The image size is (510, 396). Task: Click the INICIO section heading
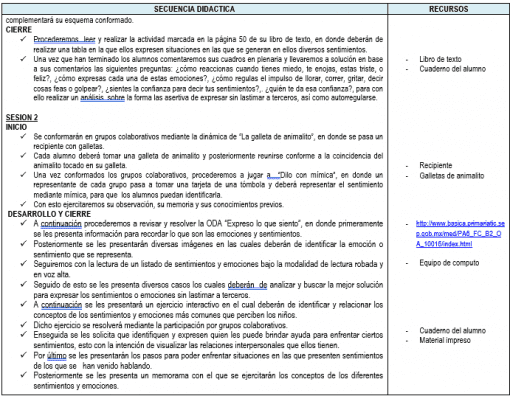16,127
